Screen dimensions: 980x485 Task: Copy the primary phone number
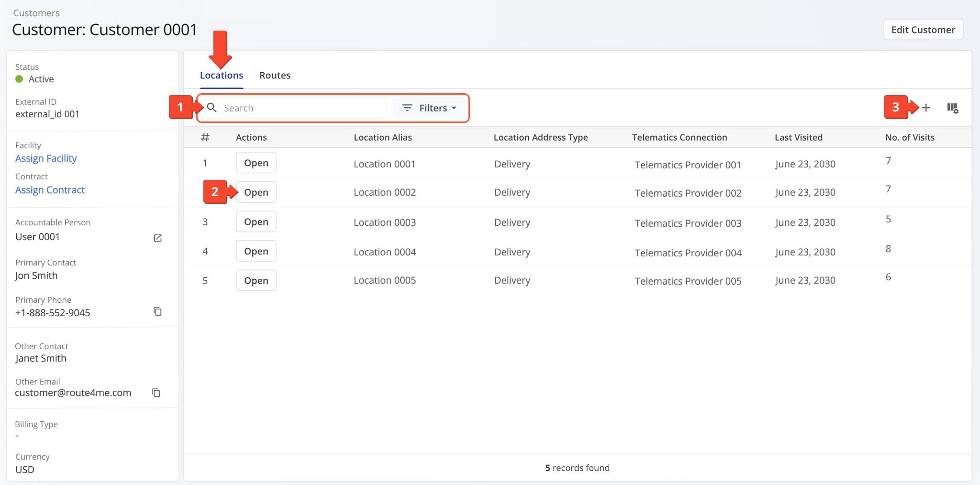[157, 312]
